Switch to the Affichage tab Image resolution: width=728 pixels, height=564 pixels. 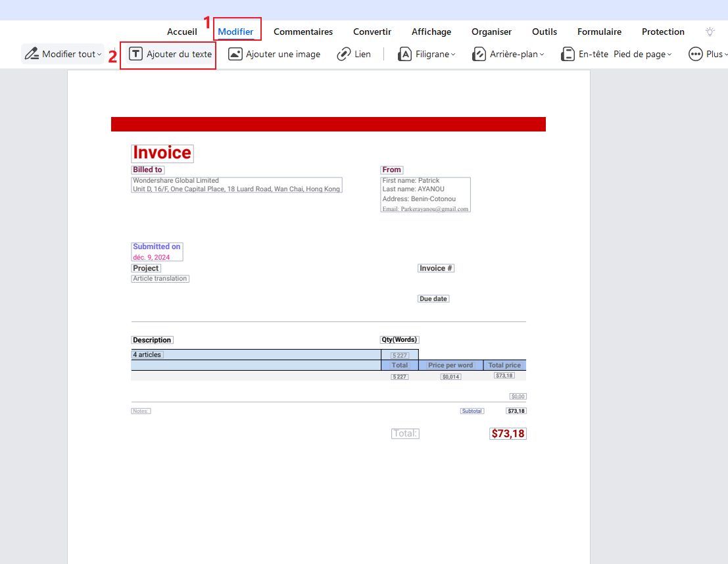coord(431,32)
